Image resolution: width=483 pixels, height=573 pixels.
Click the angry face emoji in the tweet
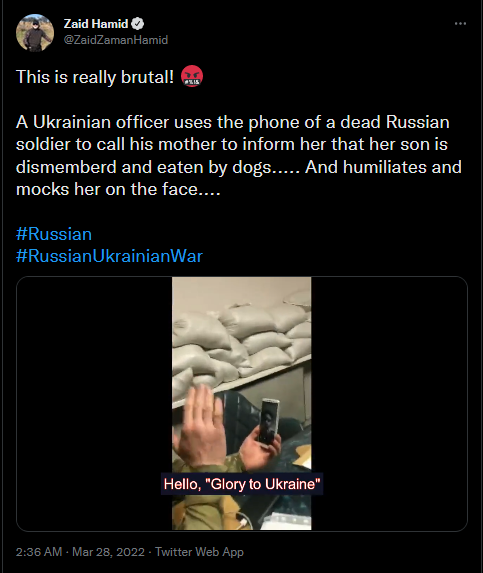(192, 76)
